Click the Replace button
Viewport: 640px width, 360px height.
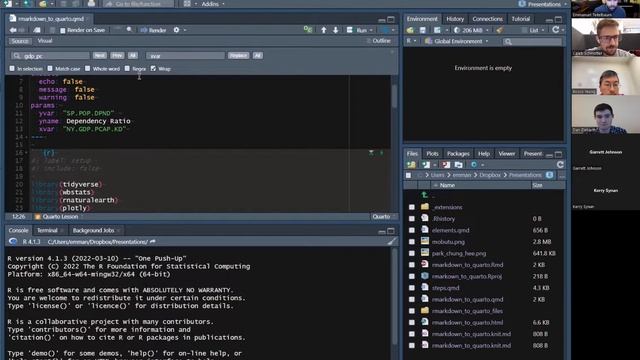(238, 55)
